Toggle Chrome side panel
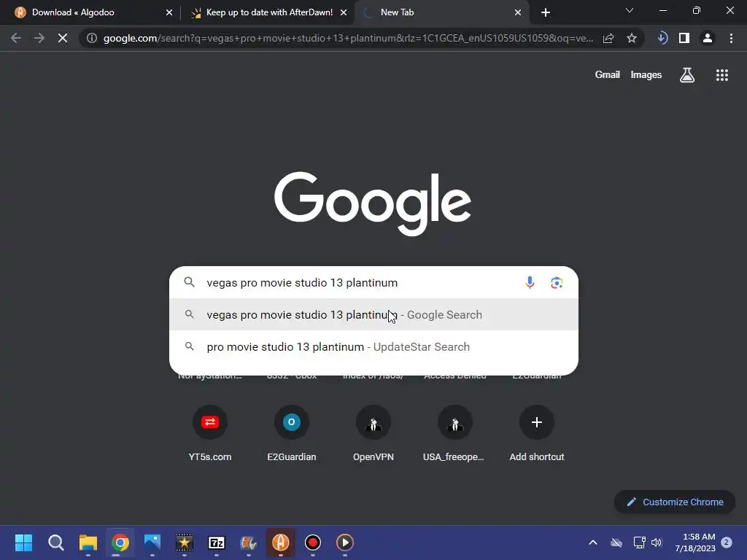747x560 pixels. click(684, 38)
